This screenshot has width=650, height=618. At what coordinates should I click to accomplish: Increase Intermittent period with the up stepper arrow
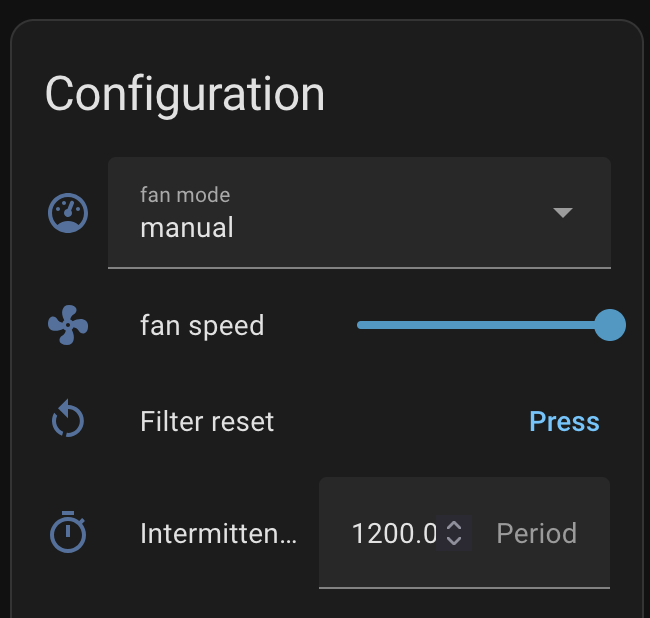454,524
